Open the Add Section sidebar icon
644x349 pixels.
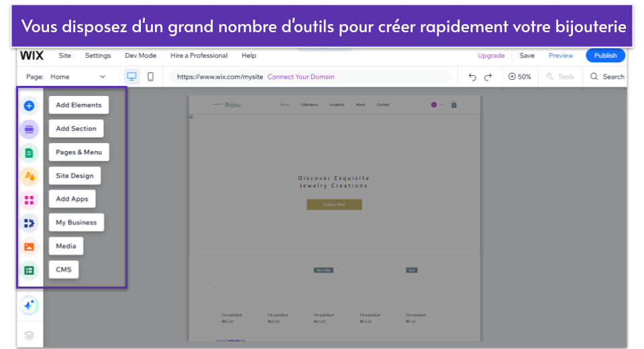point(29,129)
